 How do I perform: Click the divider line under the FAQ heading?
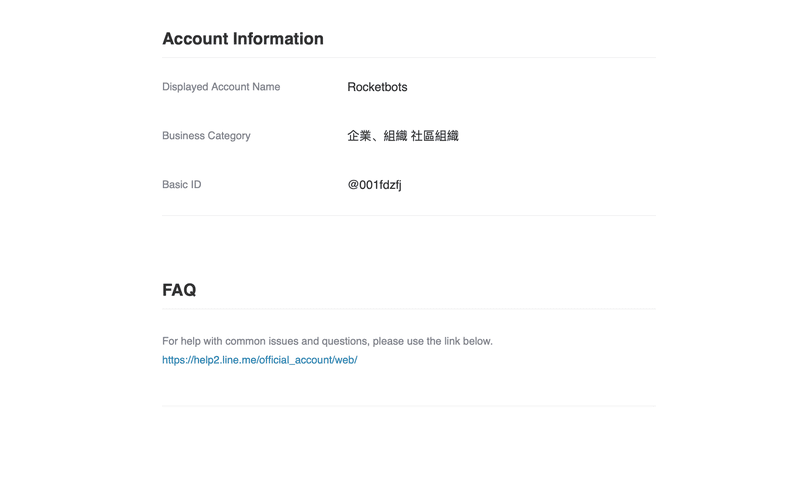tap(408, 309)
